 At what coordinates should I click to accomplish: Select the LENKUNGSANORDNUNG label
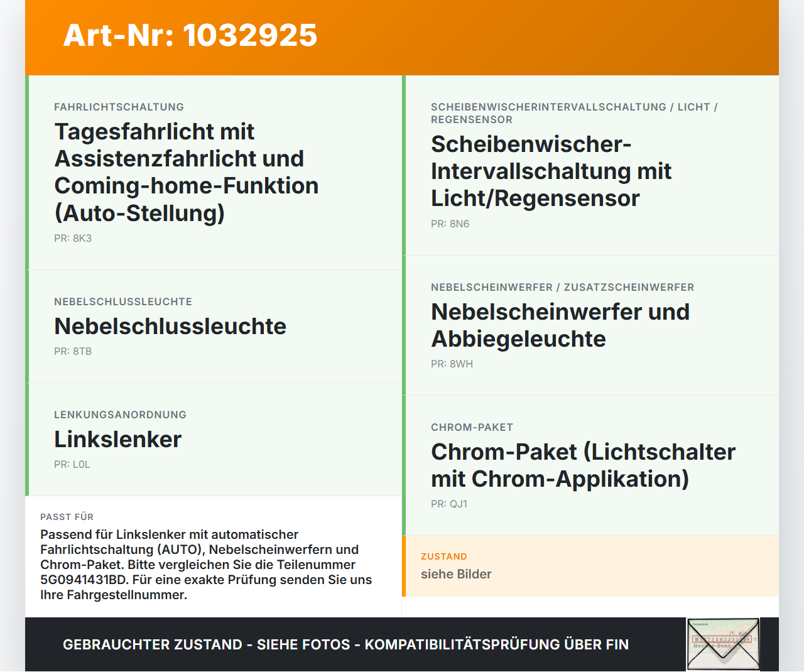[x=121, y=415]
